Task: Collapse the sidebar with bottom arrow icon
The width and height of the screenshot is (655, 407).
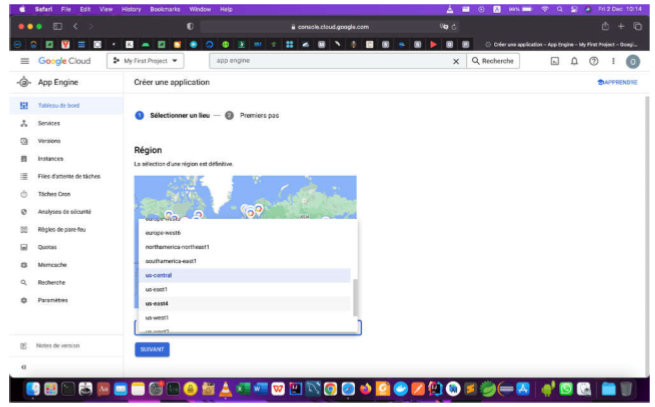Action: [x=24, y=367]
